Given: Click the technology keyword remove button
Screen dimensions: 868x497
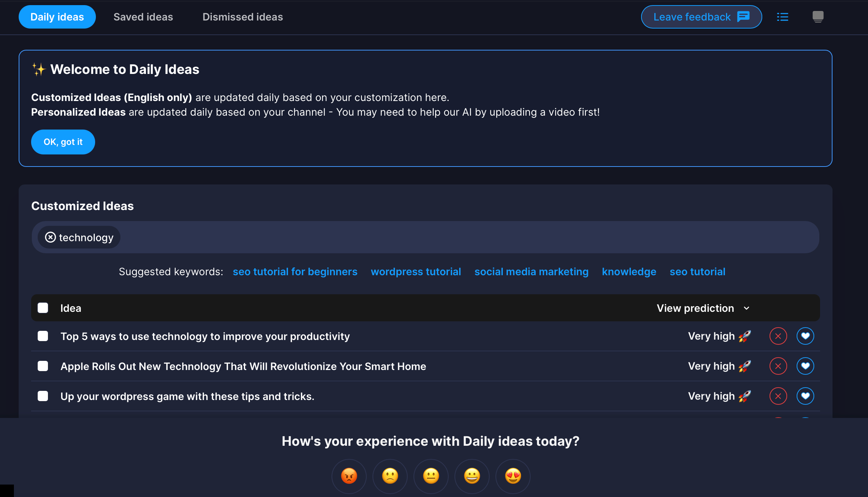Looking at the screenshot, I should [51, 238].
